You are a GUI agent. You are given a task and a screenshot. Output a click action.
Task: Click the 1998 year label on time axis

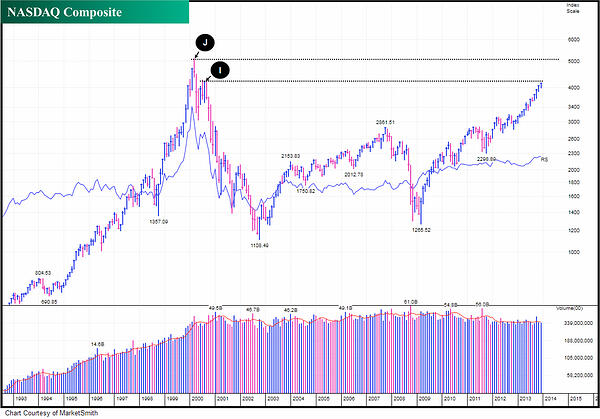(147, 399)
